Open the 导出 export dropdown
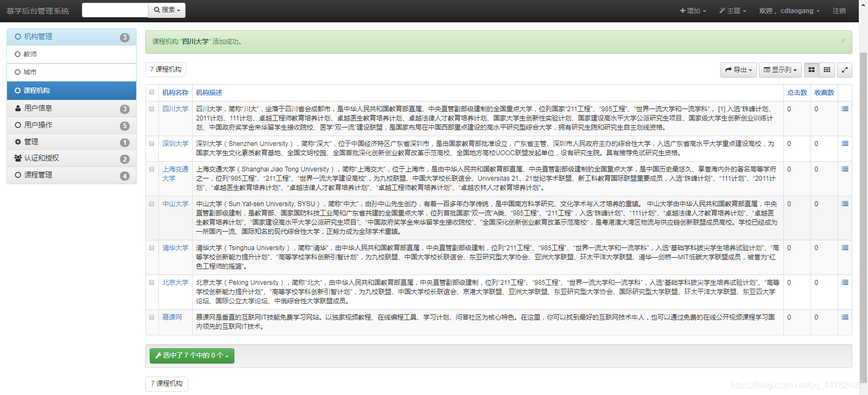The image size is (868, 395). [738, 70]
